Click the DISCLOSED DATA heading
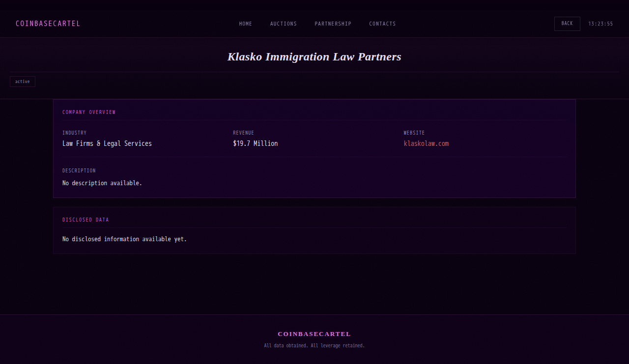The width and height of the screenshot is (629, 364). [86, 220]
